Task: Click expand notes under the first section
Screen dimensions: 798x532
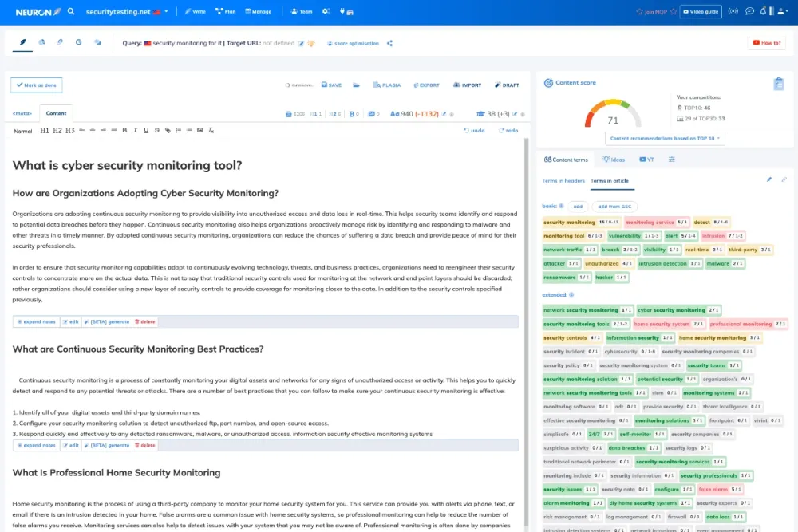Action: click(36, 322)
